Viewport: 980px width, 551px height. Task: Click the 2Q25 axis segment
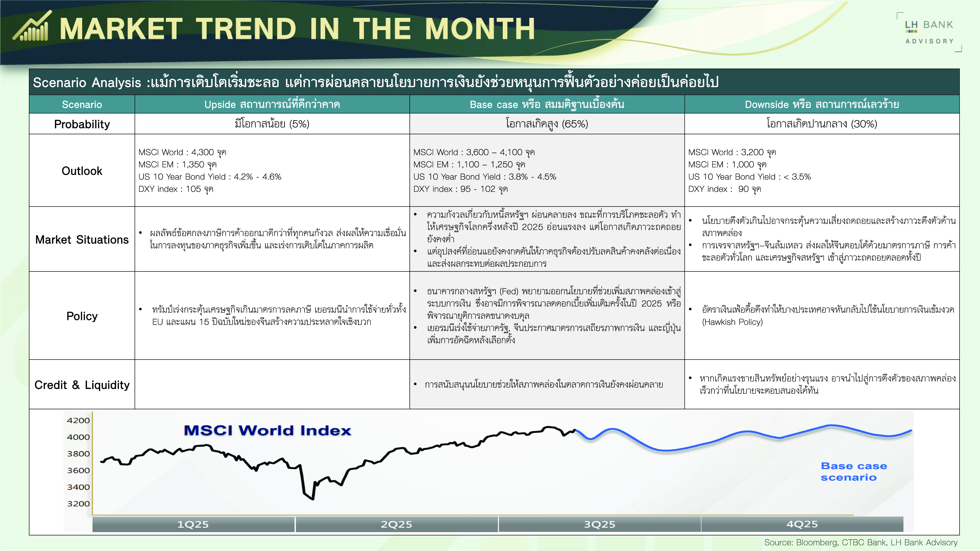tap(397, 524)
